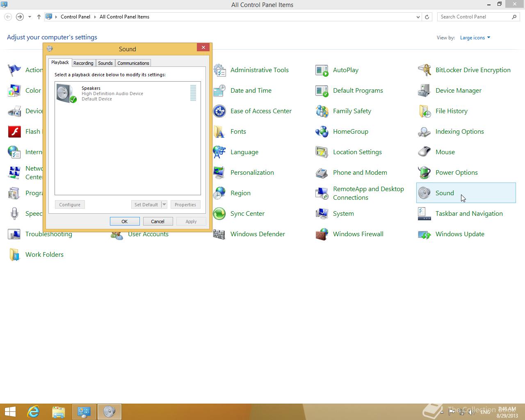Click the Sound item link
525x420 pixels.
tap(445, 193)
